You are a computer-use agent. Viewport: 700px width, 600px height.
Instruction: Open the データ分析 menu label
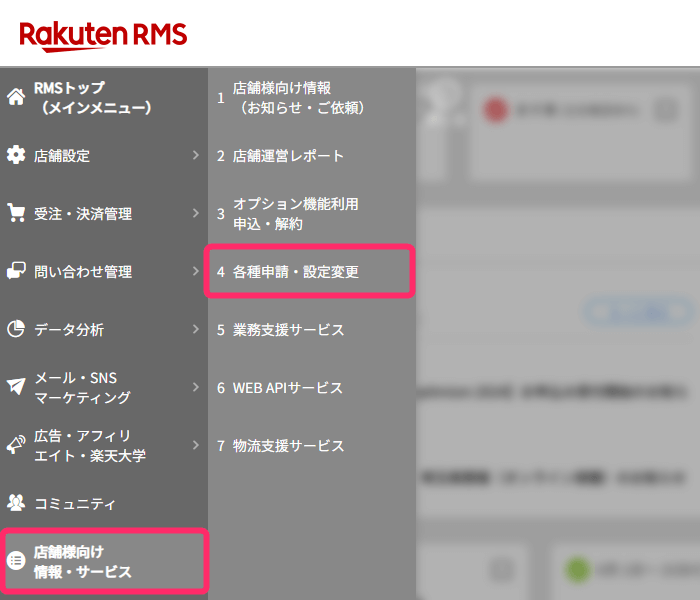(x=69, y=330)
